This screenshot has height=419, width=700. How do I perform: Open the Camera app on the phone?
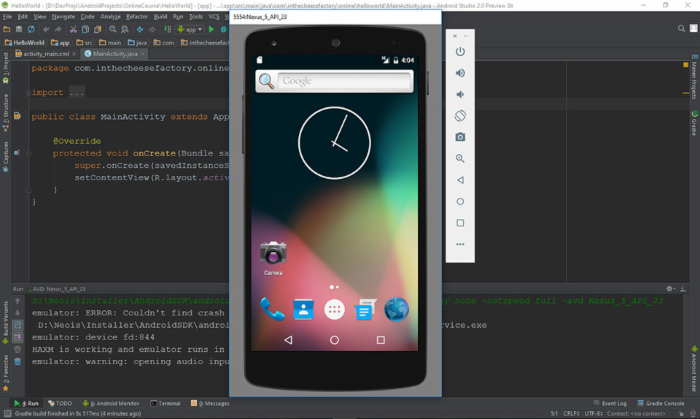click(x=273, y=254)
